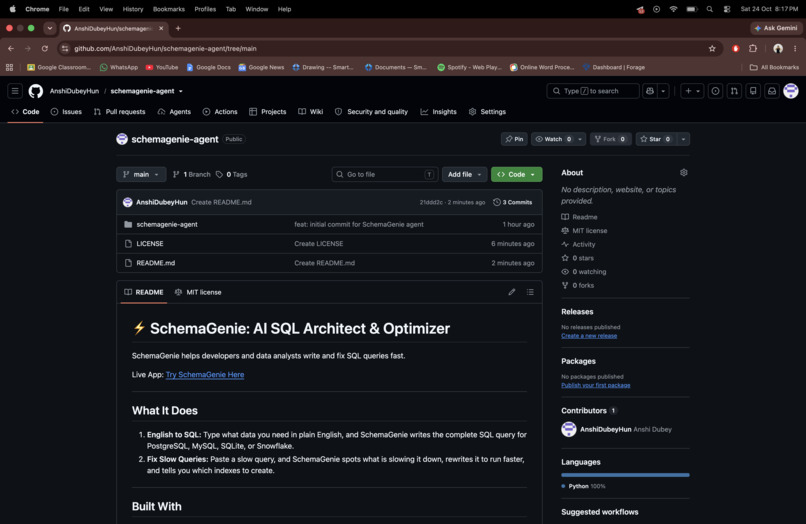View the 1 Branch link
The height and width of the screenshot is (524, 806).
pyautogui.click(x=191, y=175)
